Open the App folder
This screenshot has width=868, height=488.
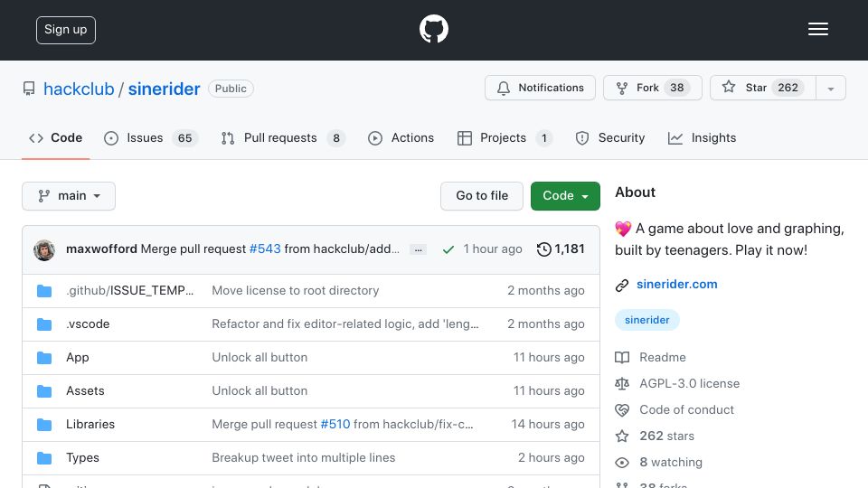coord(78,358)
